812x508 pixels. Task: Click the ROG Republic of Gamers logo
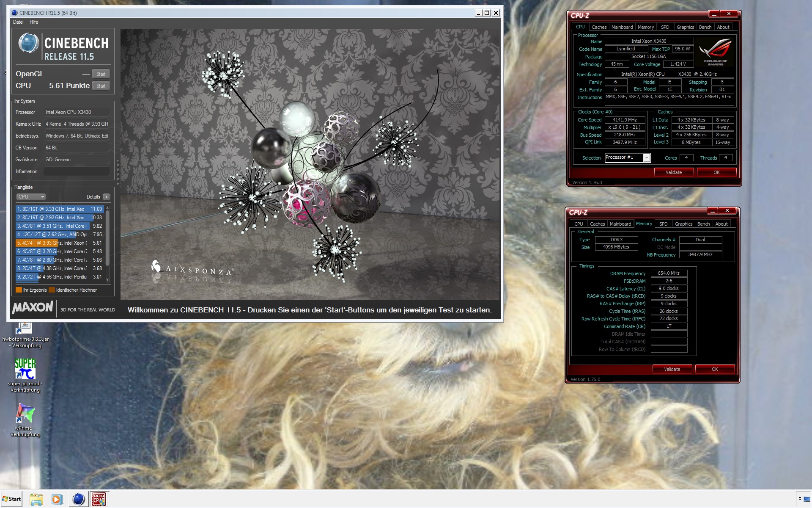[716, 52]
